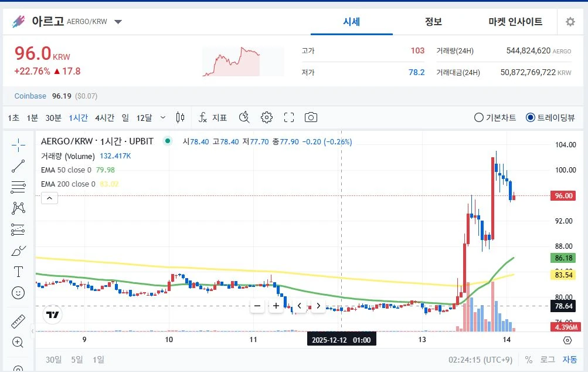Click the 2025-12-12 01:00 date label
This screenshot has height=372, width=588.
pyautogui.click(x=341, y=340)
